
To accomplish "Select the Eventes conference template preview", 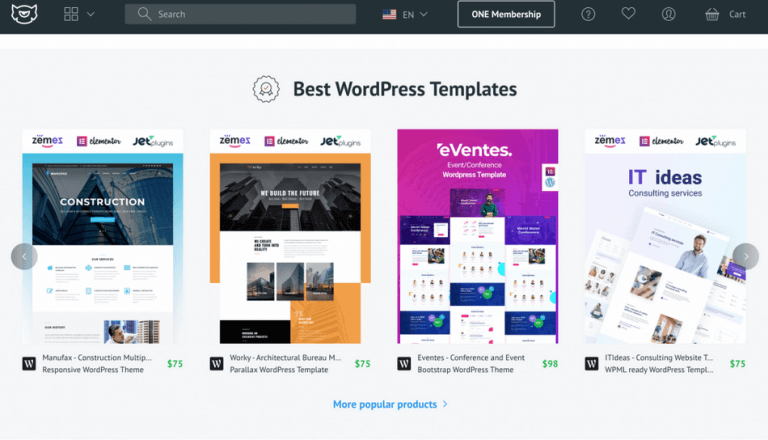I will pyautogui.click(x=477, y=236).
